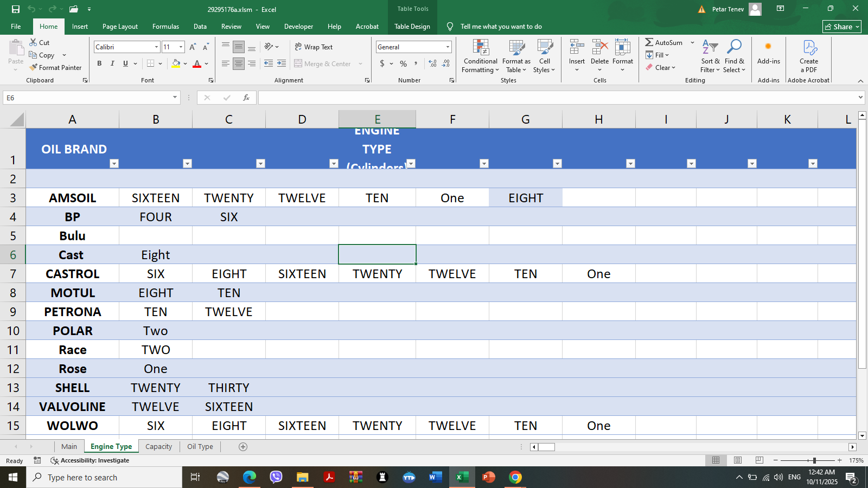
Task: Open Conditional Formatting menu
Action: coord(481,56)
